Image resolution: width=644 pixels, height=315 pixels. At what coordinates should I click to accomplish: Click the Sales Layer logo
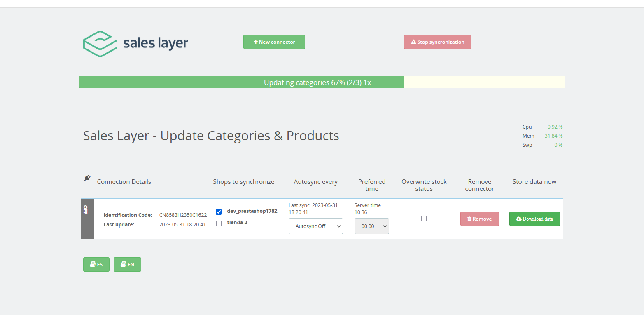click(x=135, y=43)
